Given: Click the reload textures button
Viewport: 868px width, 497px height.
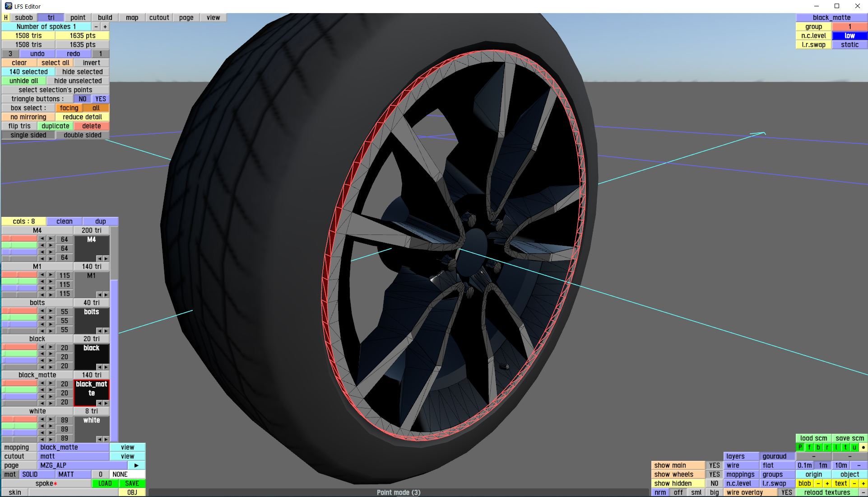Looking at the screenshot, I should [x=827, y=492].
